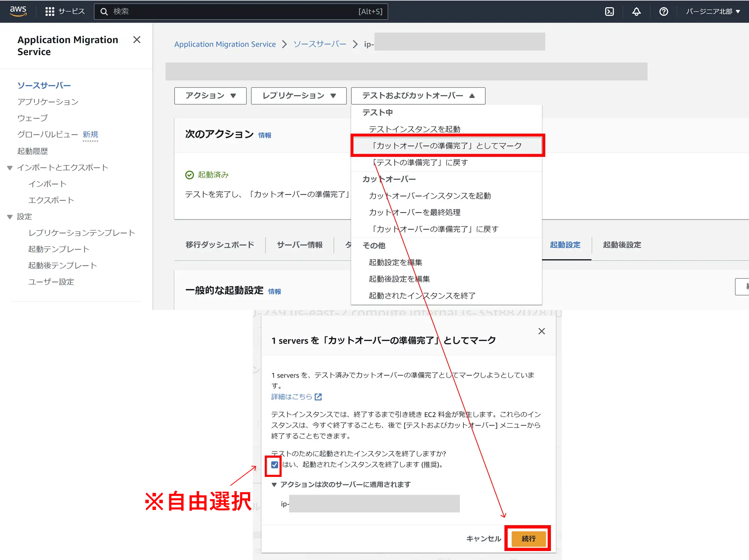This screenshot has height=560, width=749.
Task: Click ソースサーバー breadcrumb link
Action: [x=320, y=44]
